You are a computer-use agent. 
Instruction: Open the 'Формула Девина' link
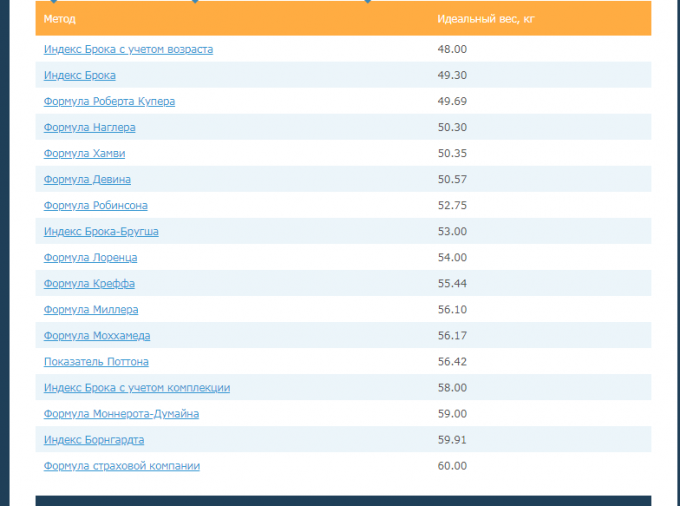(87, 179)
